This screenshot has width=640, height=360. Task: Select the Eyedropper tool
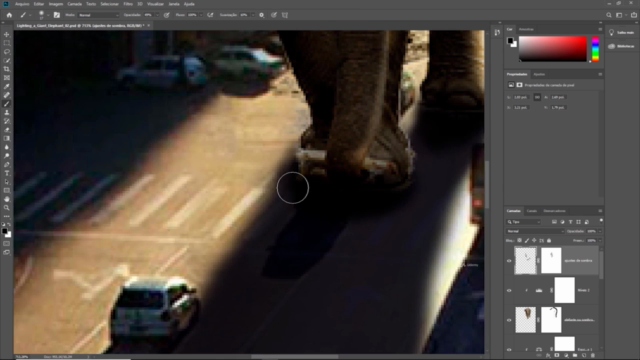click(7, 86)
